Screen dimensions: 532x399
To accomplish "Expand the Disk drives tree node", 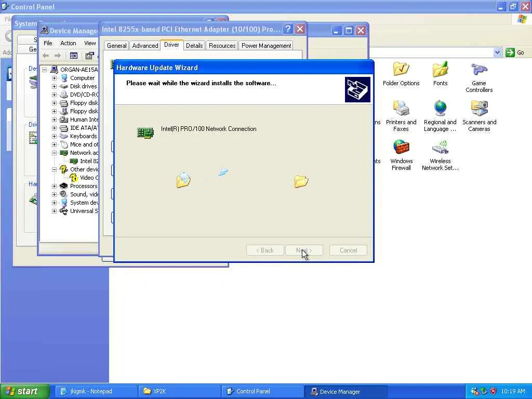I will (54, 86).
